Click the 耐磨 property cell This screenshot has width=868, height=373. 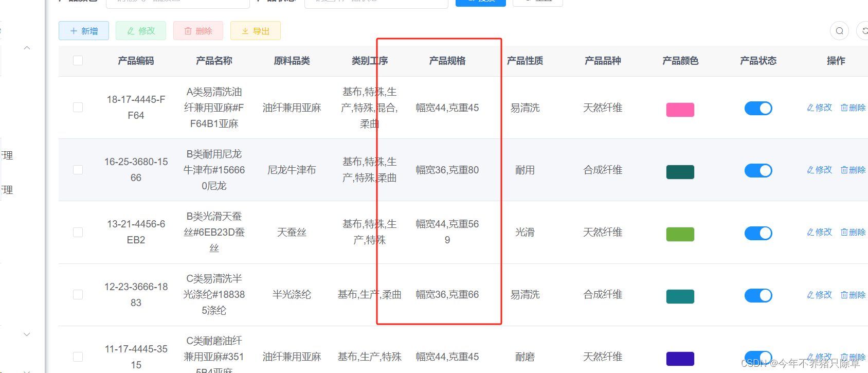[x=525, y=357]
